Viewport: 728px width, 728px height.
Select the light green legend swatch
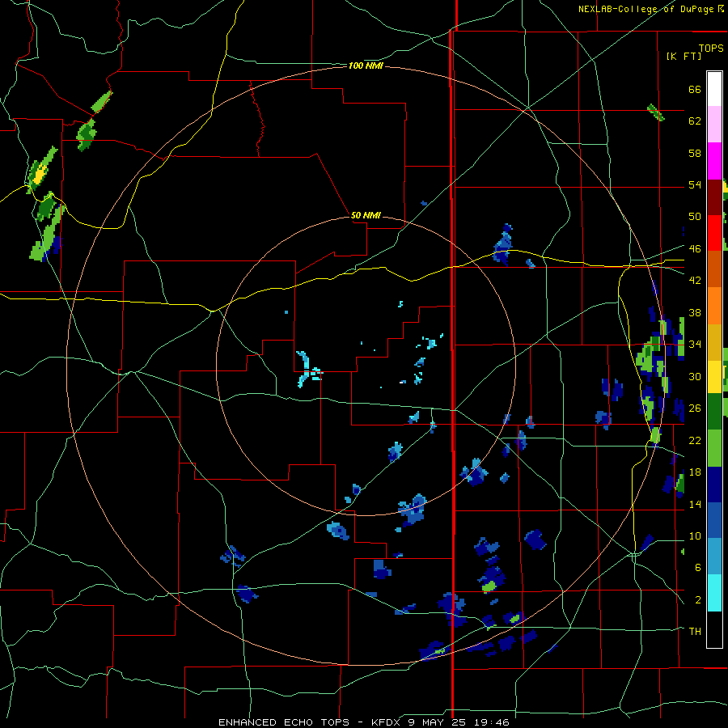(x=714, y=448)
